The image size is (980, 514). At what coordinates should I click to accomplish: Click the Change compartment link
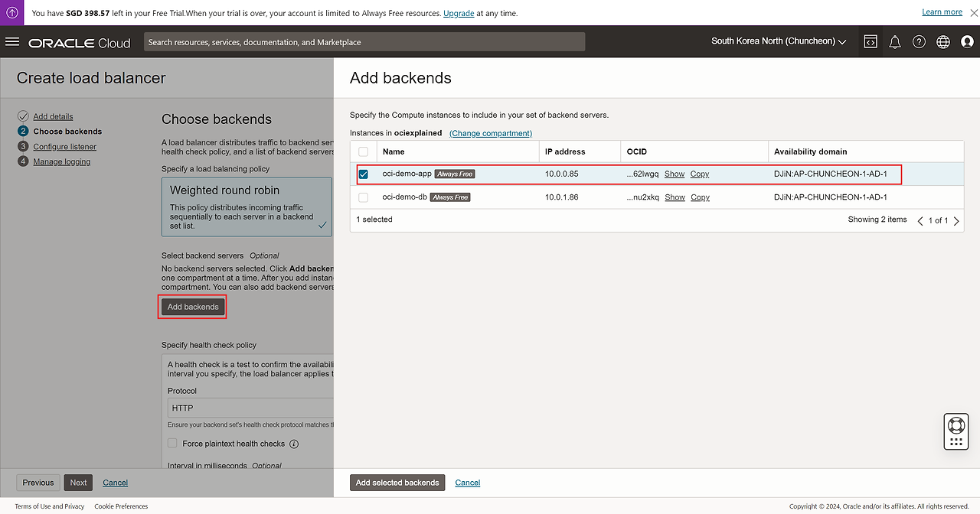point(490,133)
